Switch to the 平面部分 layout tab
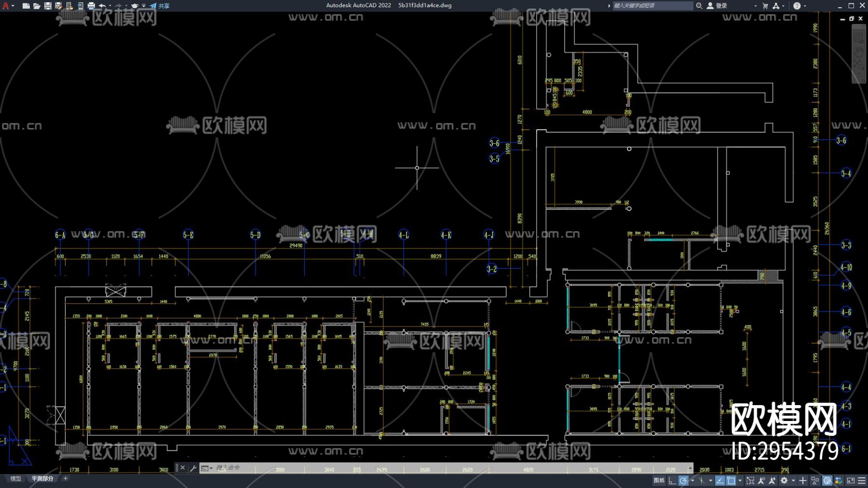The width and height of the screenshot is (868, 488). 42,479
